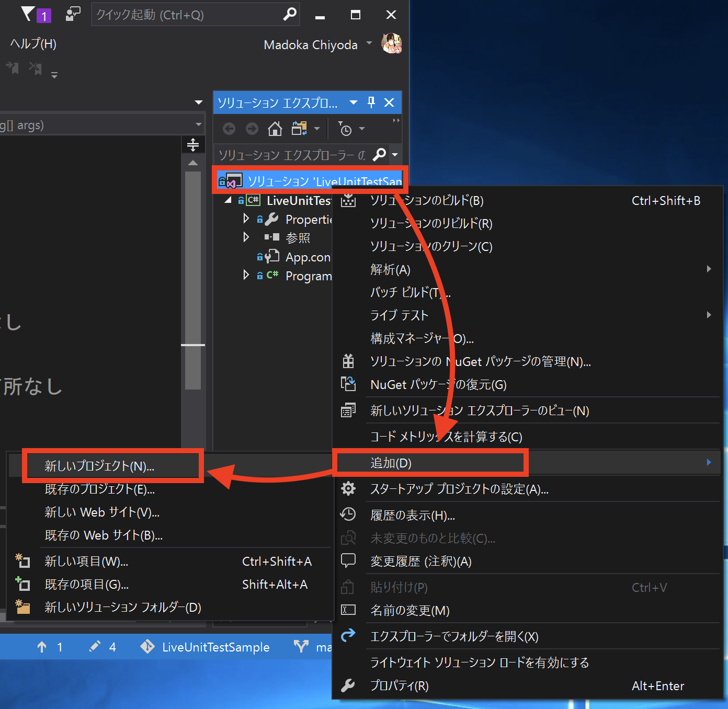Choose 変更履歴 (注釈)(A)
This screenshot has width=728, height=709.
click(528, 561)
